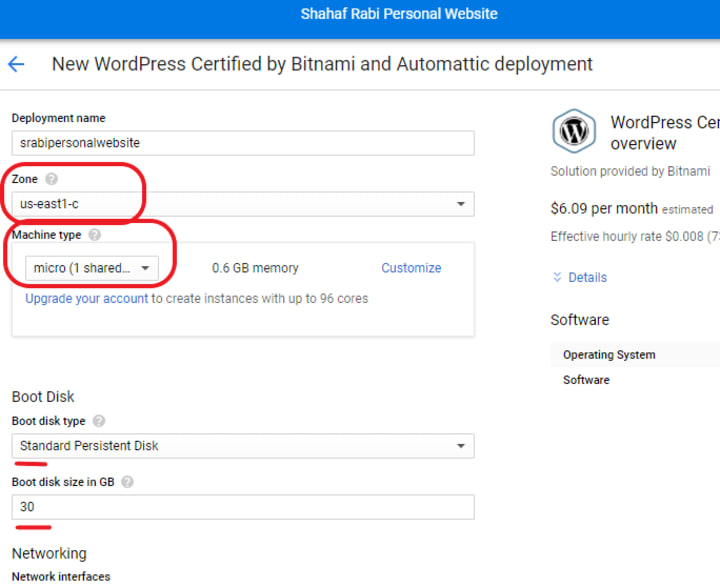Click the Software section heading on right

coord(579,320)
